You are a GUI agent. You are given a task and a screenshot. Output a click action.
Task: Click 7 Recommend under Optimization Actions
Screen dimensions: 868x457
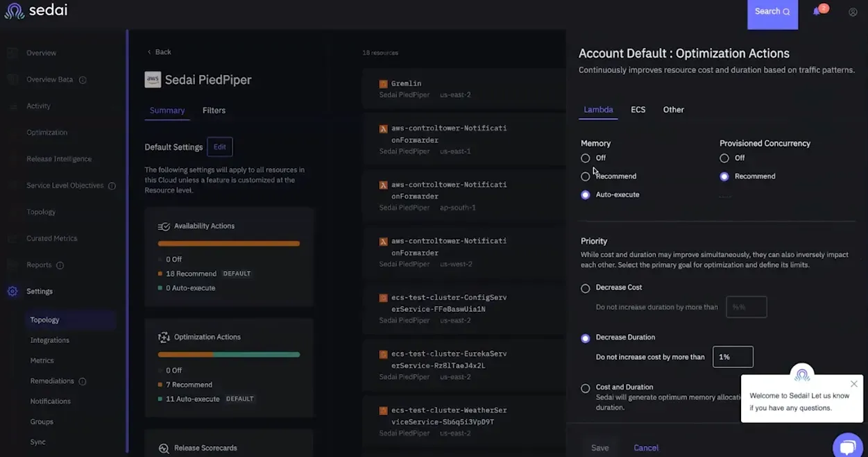189,385
